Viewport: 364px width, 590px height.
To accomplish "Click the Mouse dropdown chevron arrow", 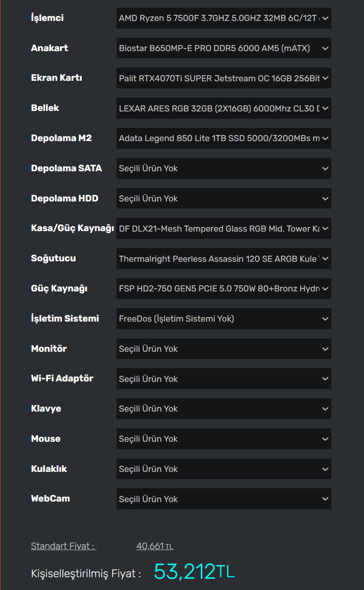I will (x=326, y=439).
